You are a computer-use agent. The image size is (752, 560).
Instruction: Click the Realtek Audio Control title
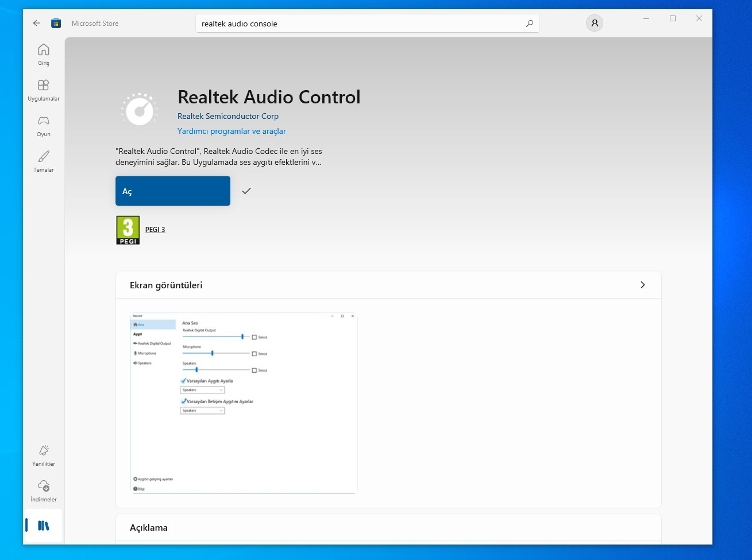269,96
